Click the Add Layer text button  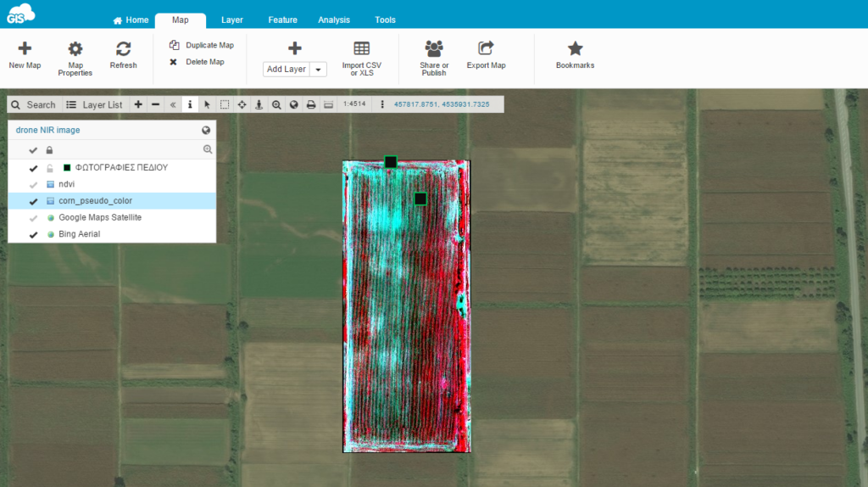point(287,70)
